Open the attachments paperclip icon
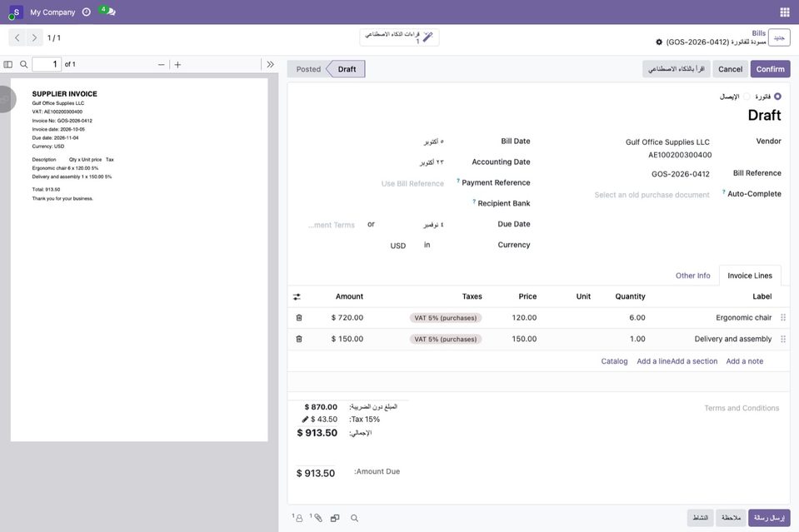The height and width of the screenshot is (532, 799). click(x=317, y=518)
